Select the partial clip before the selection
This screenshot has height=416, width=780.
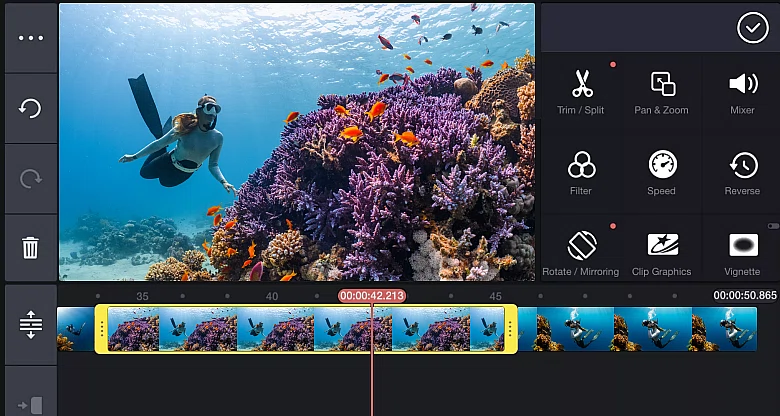76,329
